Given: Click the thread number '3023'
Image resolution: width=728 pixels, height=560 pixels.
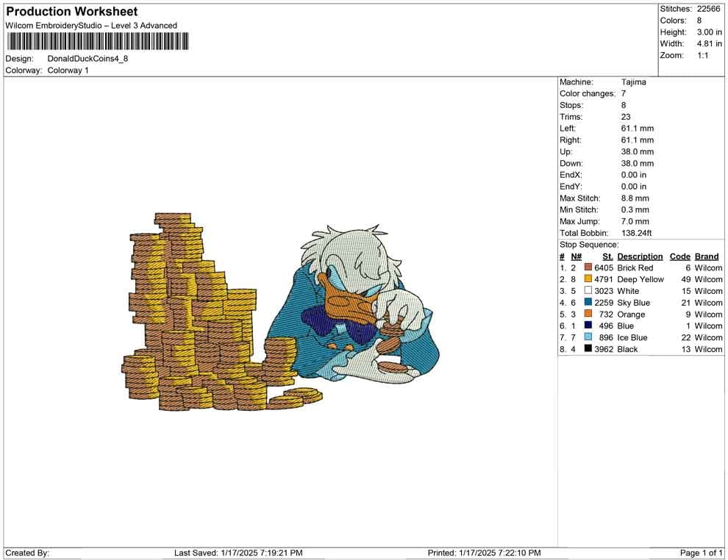Looking at the screenshot, I should coord(604,291).
